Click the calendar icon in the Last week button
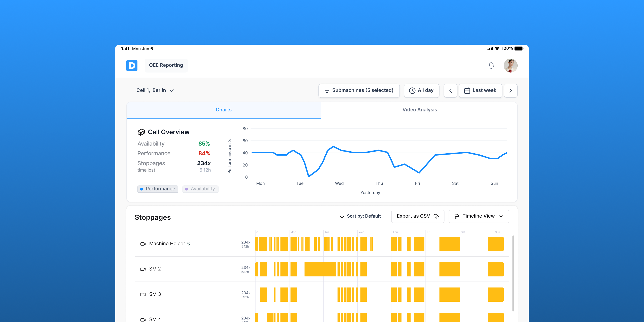Viewport: 644px width, 322px height. tap(467, 91)
